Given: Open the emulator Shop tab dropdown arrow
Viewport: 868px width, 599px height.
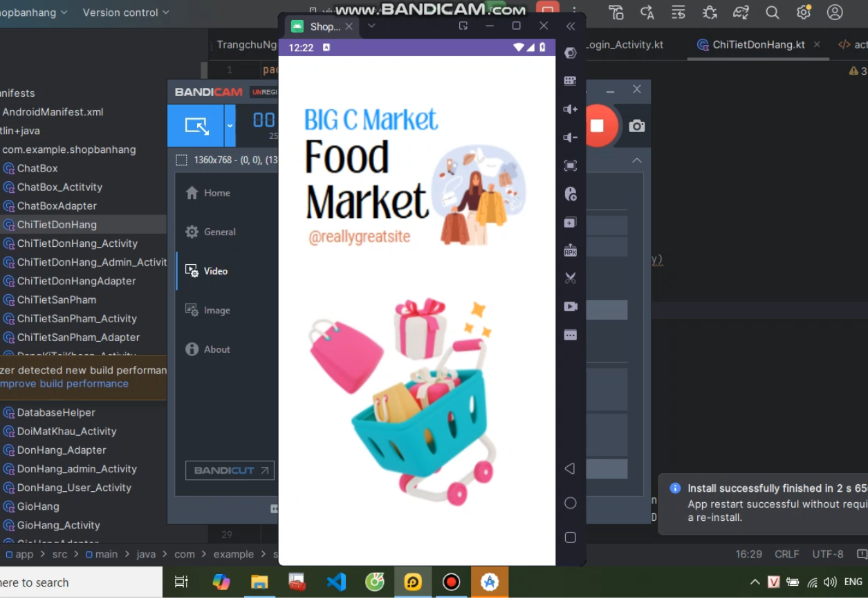Looking at the screenshot, I should [x=371, y=26].
